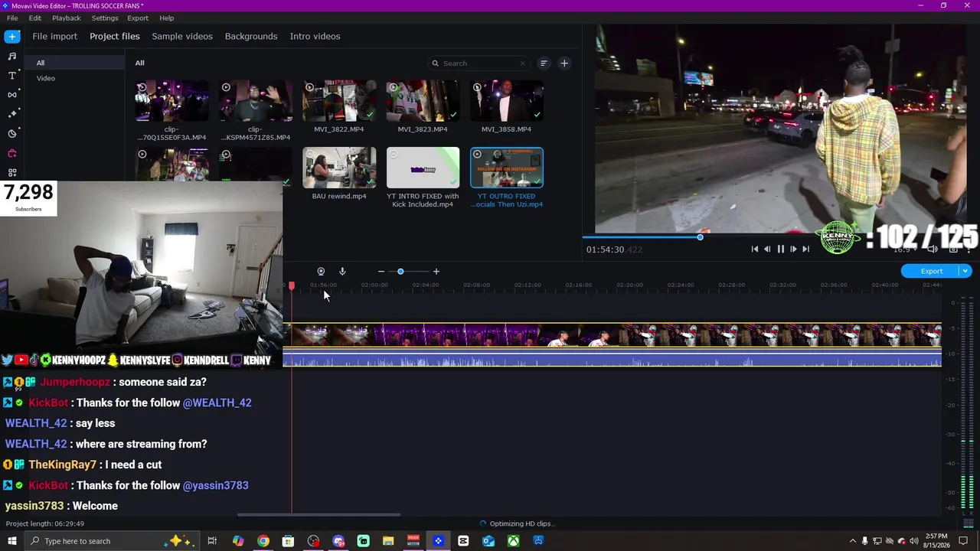Open the Windows Start menu
The width and height of the screenshot is (980, 551).
point(11,541)
